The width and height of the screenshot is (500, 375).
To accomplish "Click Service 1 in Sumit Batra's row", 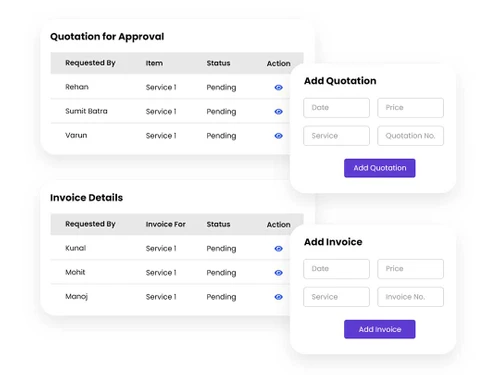I will (161, 112).
